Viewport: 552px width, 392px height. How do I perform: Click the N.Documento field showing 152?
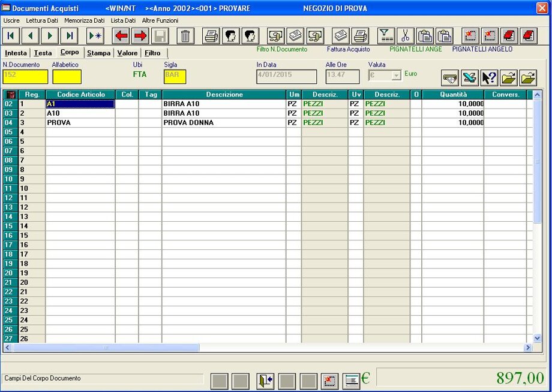[x=25, y=77]
